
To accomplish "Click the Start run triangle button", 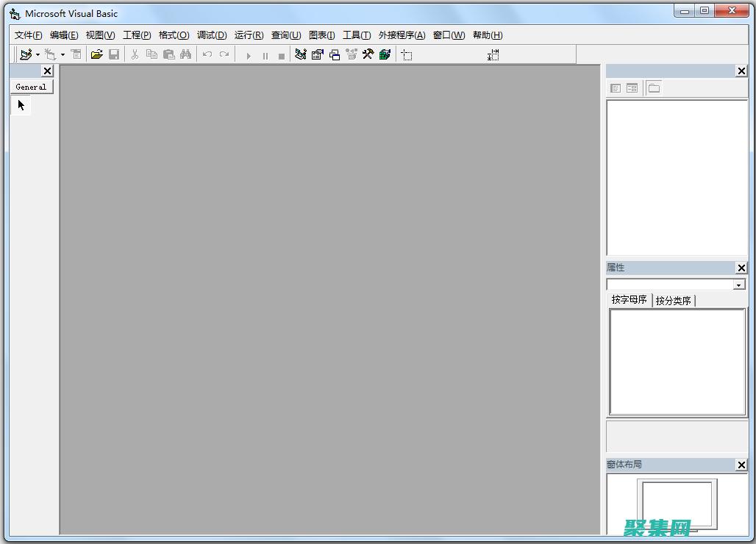I will 249,55.
